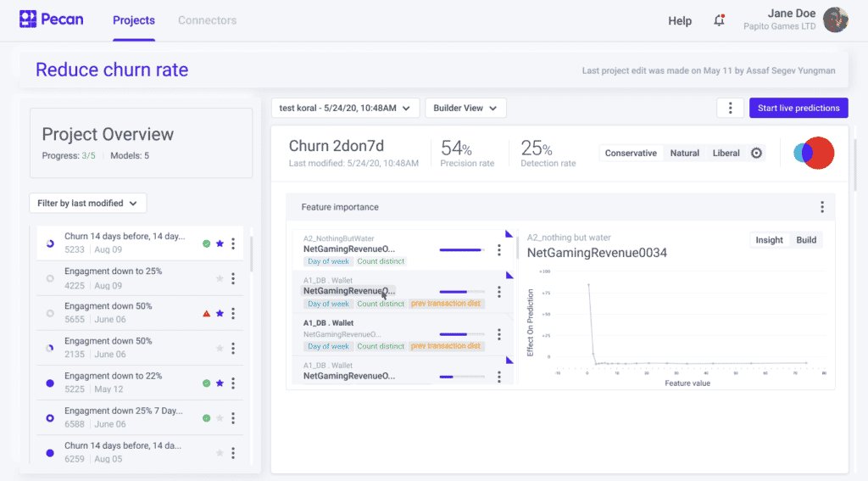
Task: Star the Engagment down to 25% model
Action: pyautogui.click(x=220, y=278)
